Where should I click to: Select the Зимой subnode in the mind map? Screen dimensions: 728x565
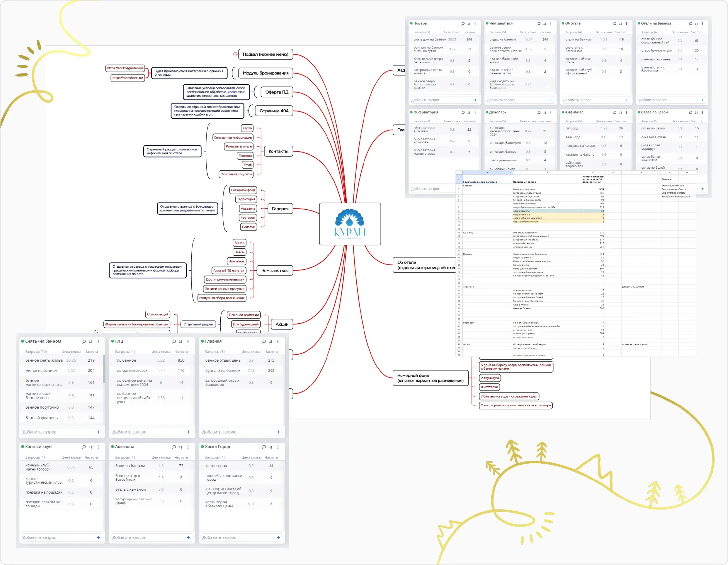[x=239, y=243]
